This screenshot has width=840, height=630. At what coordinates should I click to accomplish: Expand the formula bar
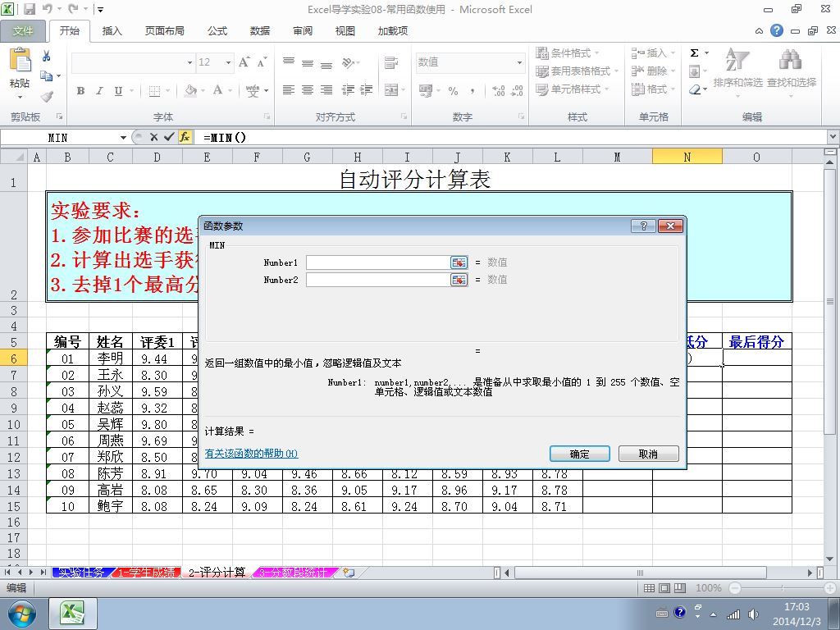pos(833,137)
